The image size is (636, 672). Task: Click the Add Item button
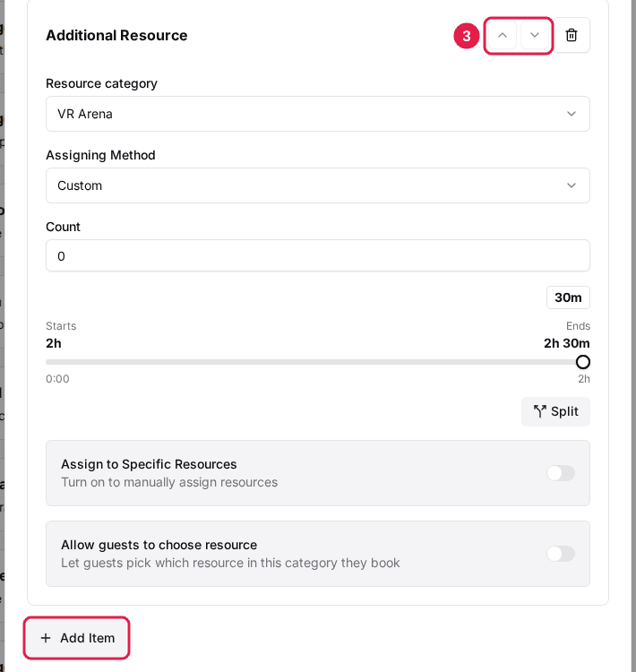click(77, 638)
